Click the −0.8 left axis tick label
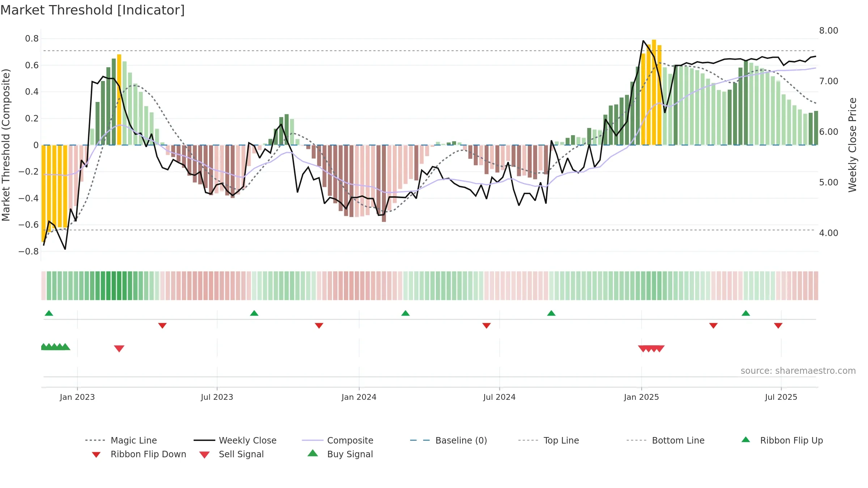 [29, 251]
